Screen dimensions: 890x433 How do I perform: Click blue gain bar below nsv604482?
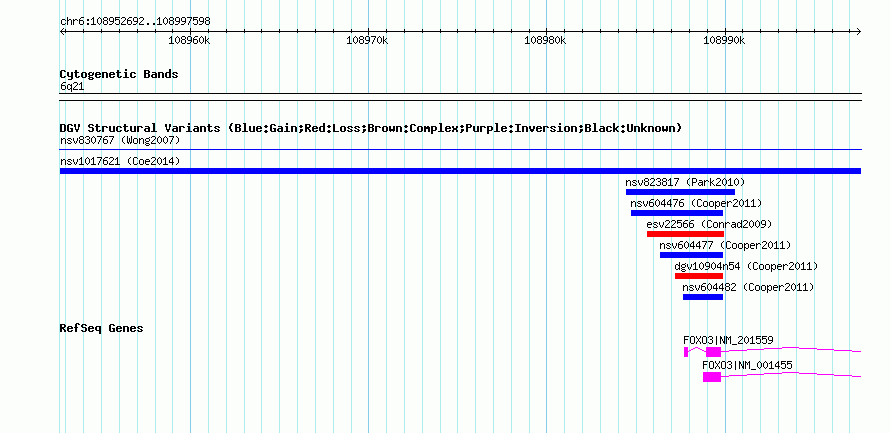coord(703,297)
